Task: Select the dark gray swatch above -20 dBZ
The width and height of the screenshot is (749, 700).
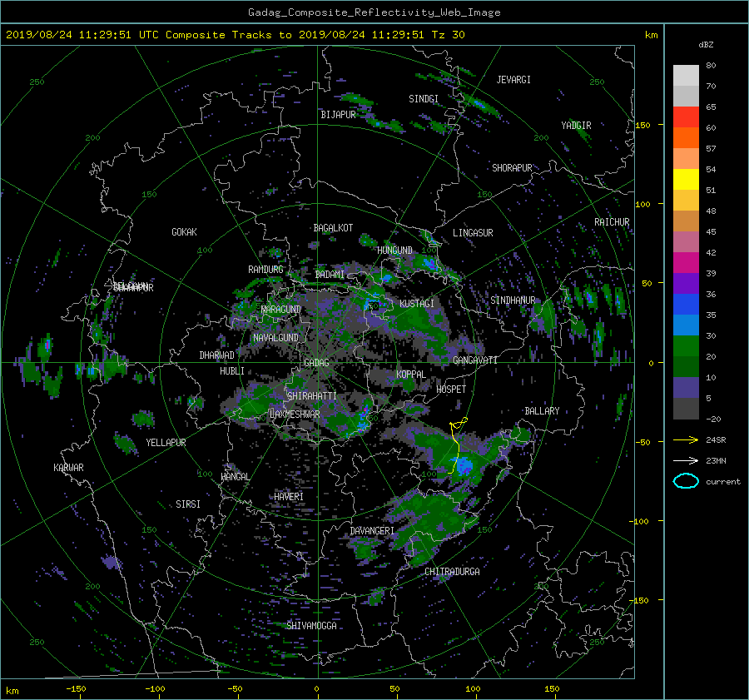Action: [x=686, y=409]
